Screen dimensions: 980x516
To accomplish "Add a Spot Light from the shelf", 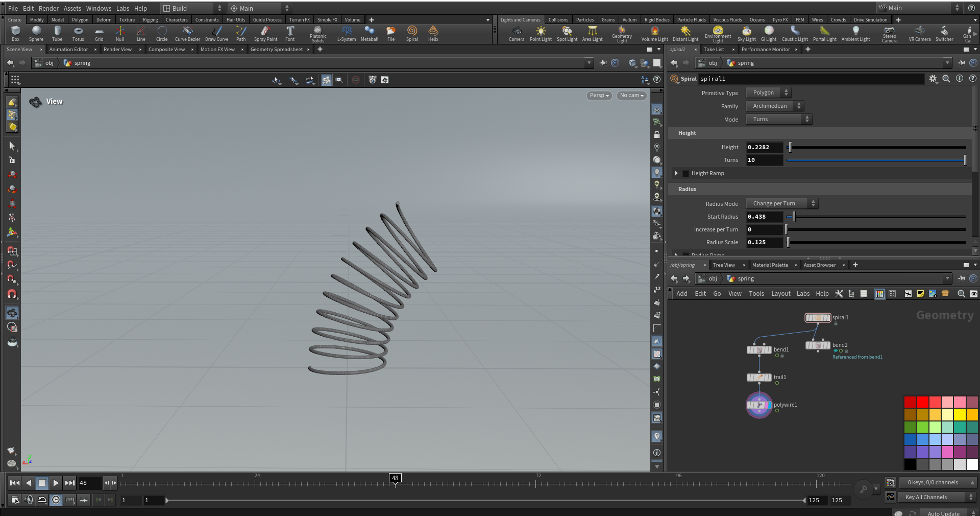I will tap(567, 34).
